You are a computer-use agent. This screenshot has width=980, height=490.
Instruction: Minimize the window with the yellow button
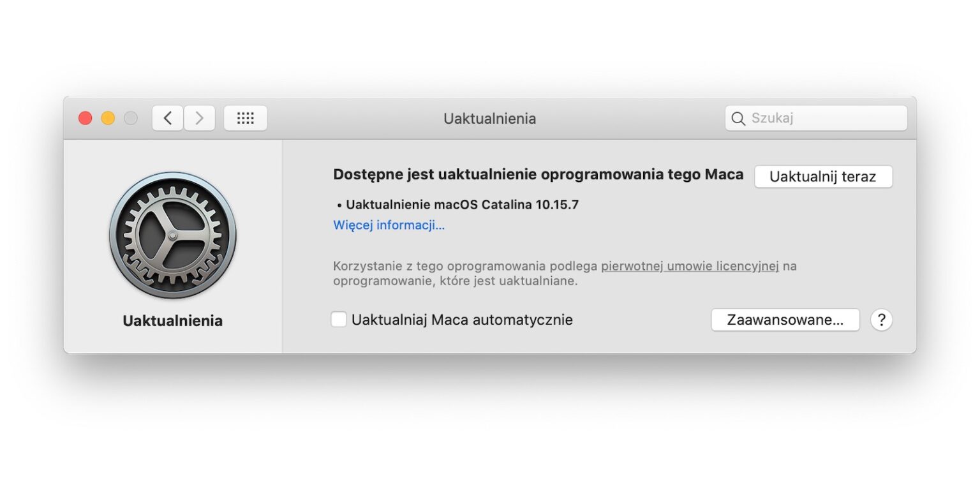(108, 118)
